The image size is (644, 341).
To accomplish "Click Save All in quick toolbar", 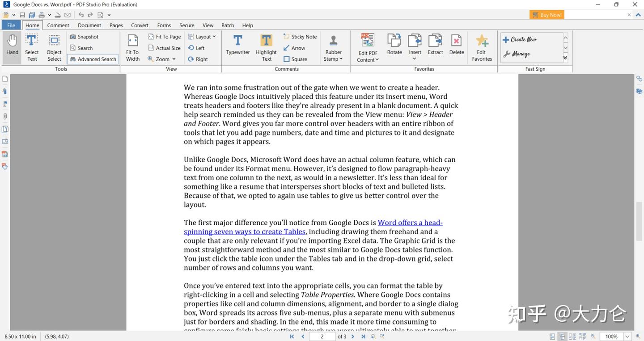I will [x=32, y=15].
